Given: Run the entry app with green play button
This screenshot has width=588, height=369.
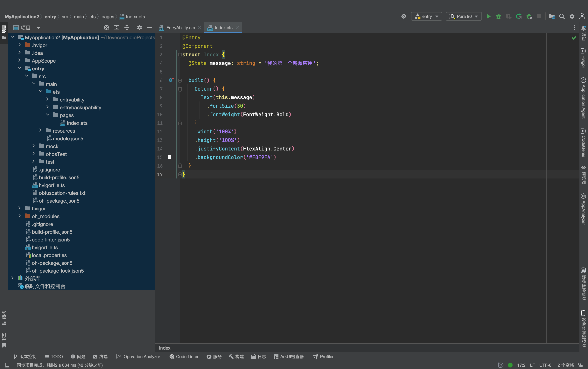Looking at the screenshot, I should (x=488, y=16).
